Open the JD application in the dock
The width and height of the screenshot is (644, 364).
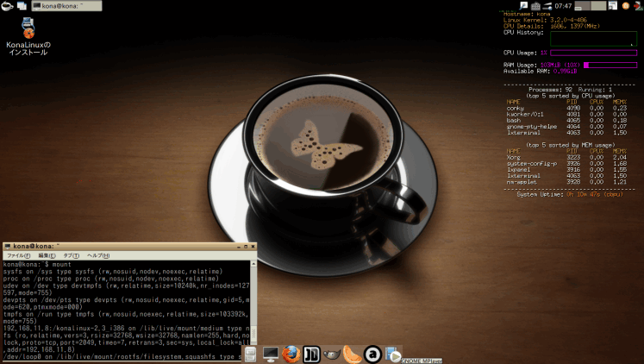pyautogui.click(x=311, y=355)
